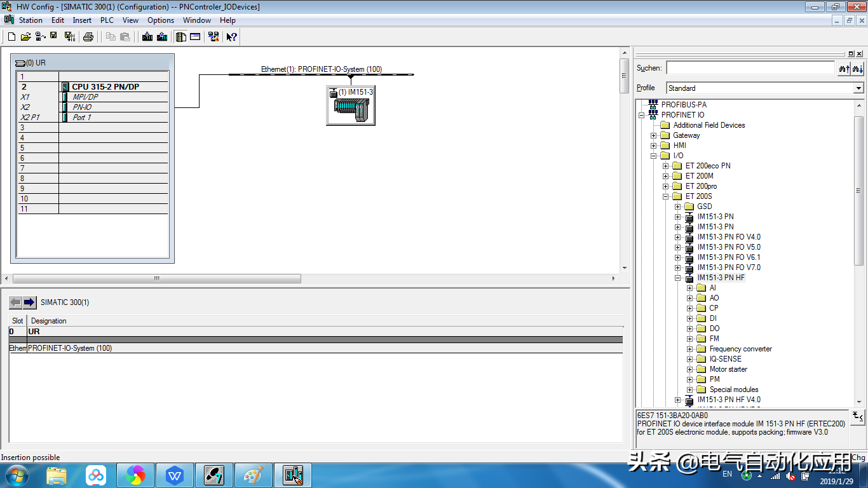Select the Port 1 row in the rack
Screen dimensions: 868x488
[x=93, y=118]
